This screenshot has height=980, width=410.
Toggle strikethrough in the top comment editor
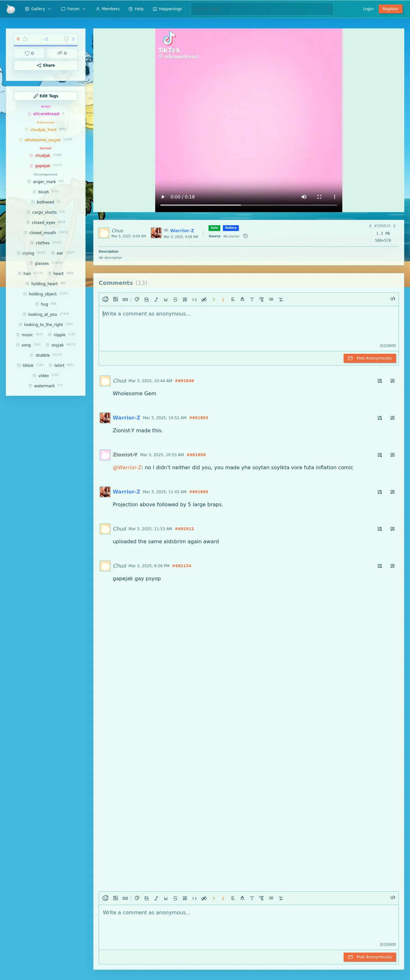[175, 300]
